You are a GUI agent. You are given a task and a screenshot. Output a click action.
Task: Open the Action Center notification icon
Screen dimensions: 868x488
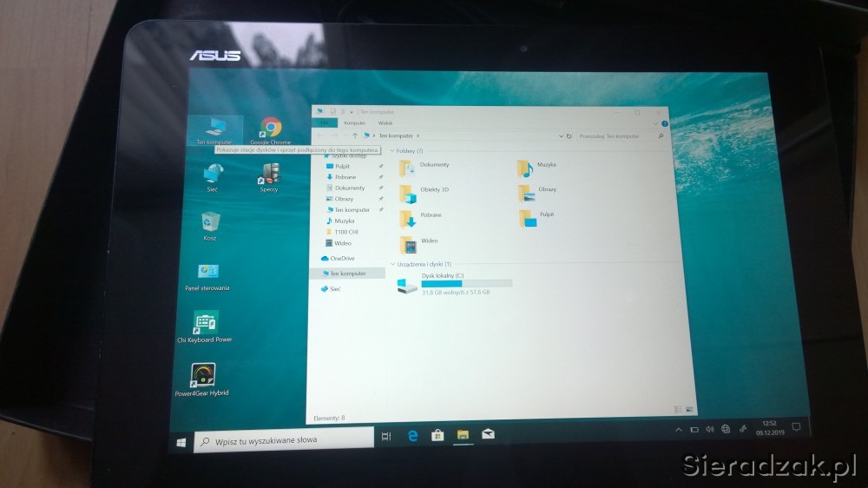point(796,427)
